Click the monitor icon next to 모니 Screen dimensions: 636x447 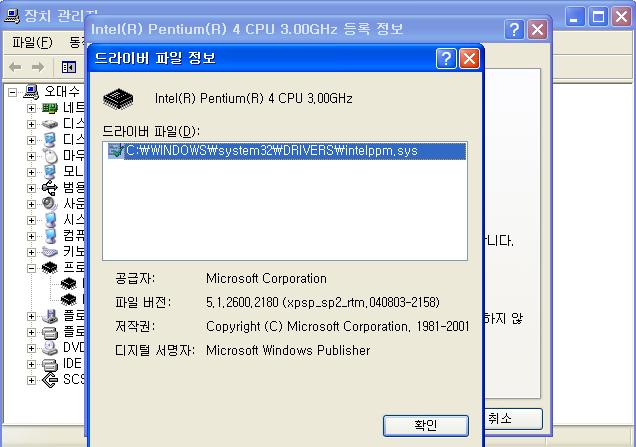point(50,172)
